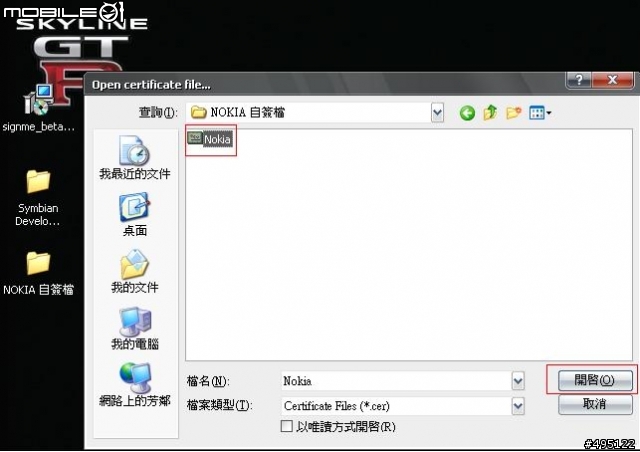
Task: Open 網路上的芳鄰 network places shortcut
Action: (135, 385)
